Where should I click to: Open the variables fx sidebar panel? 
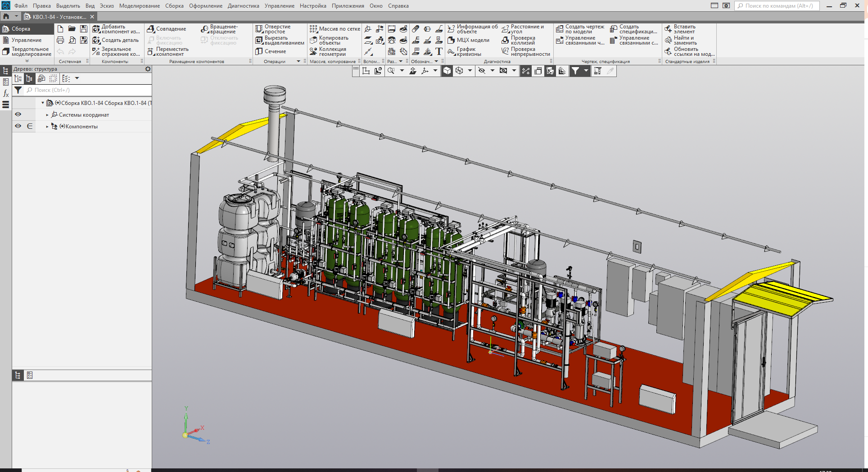point(6,93)
